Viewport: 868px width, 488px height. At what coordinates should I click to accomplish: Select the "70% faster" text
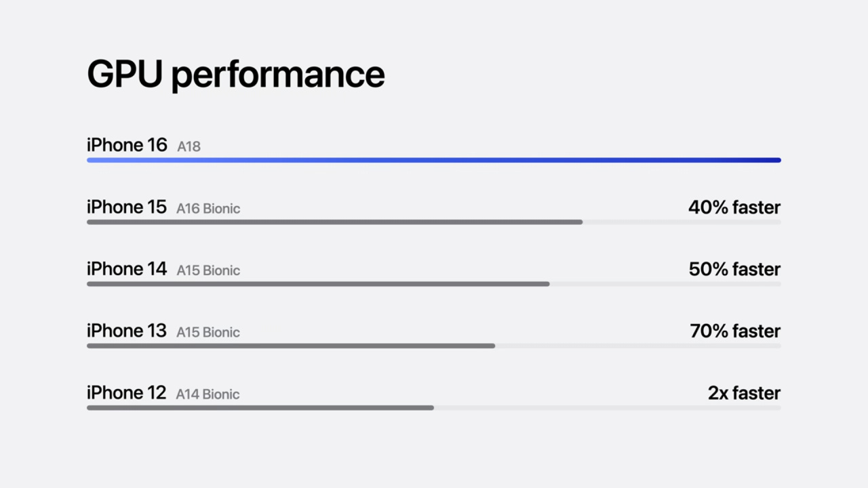[735, 331]
